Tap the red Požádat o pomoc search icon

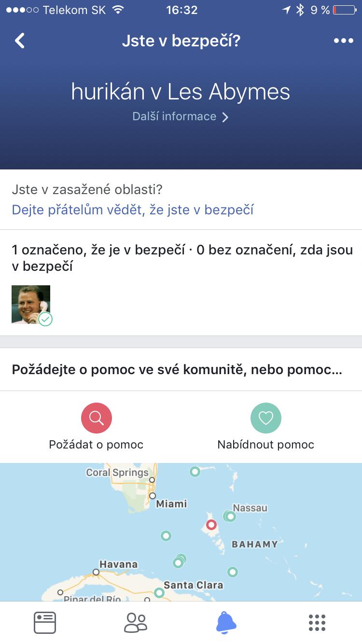coord(96,418)
